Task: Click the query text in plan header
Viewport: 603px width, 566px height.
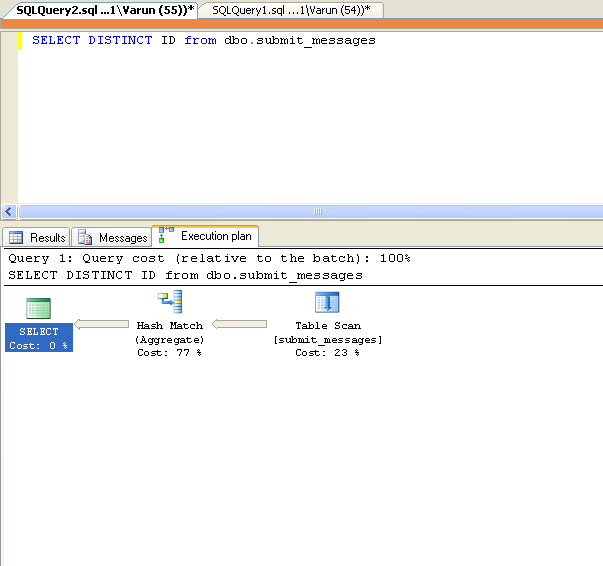Action: pos(185,275)
